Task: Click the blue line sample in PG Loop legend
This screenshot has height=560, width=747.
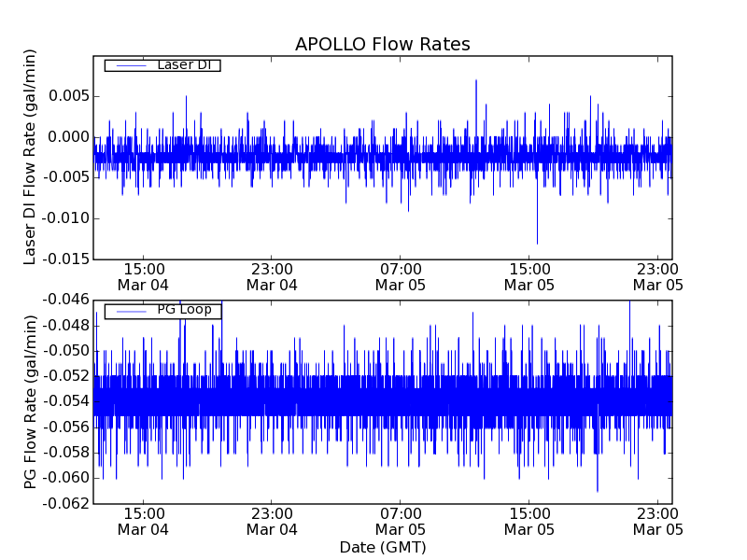Action: [x=130, y=311]
